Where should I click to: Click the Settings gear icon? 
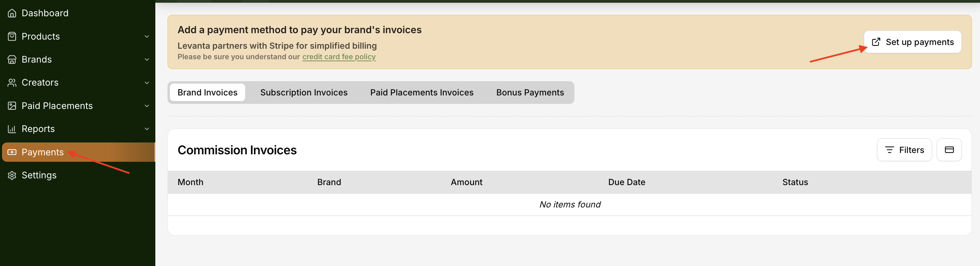click(12, 175)
